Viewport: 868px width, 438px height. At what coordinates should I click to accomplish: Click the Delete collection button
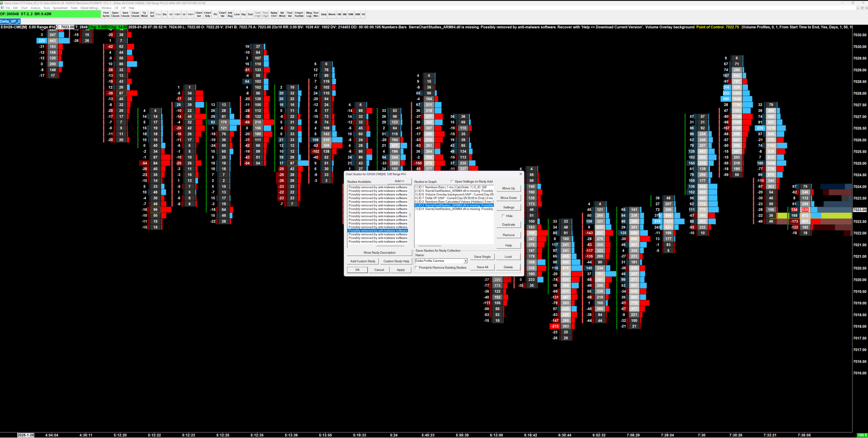point(508,267)
